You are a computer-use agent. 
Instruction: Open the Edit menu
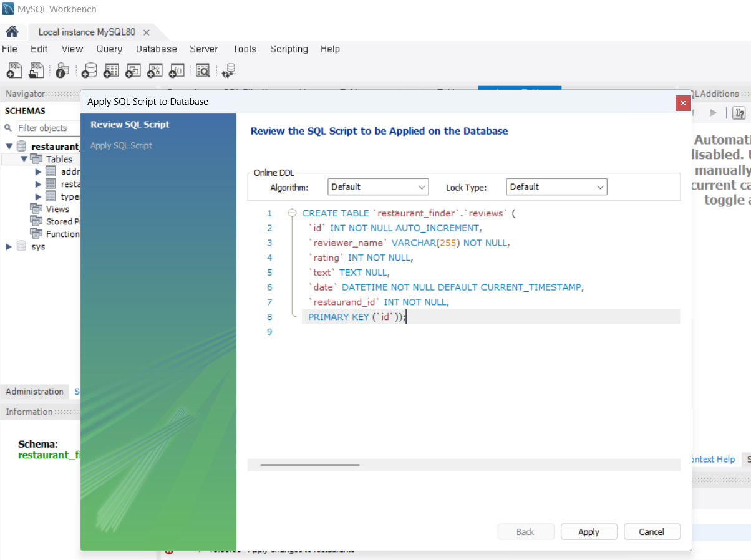[x=39, y=49]
